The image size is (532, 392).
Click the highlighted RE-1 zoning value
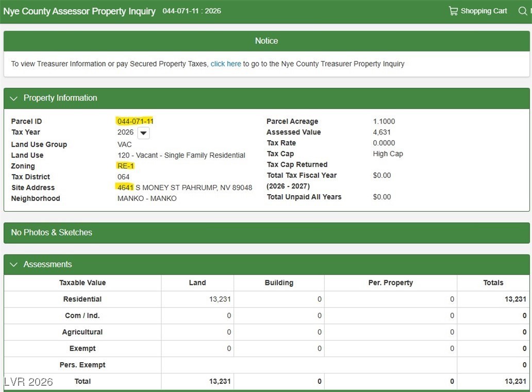pos(126,166)
